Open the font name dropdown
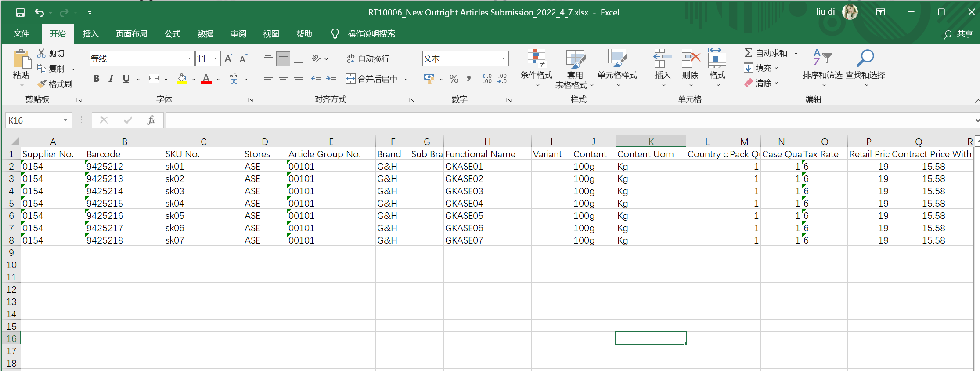Screen dimensions: 980x371 click(x=189, y=58)
